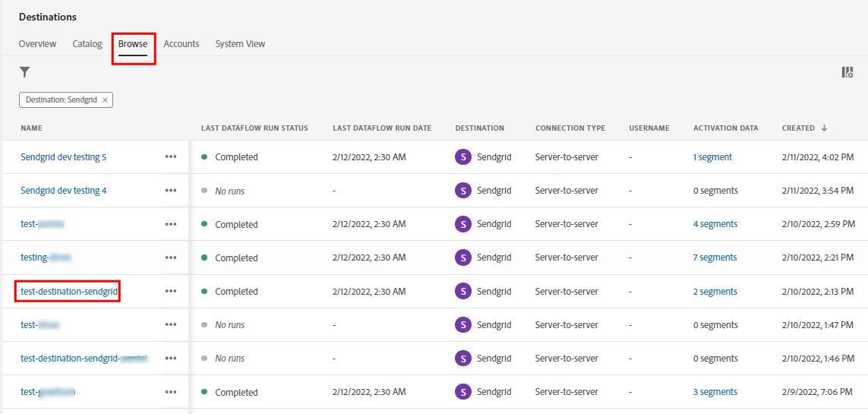The height and width of the screenshot is (414, 868).
Task: Open the Accounts tab
Action: pos(181,44)
